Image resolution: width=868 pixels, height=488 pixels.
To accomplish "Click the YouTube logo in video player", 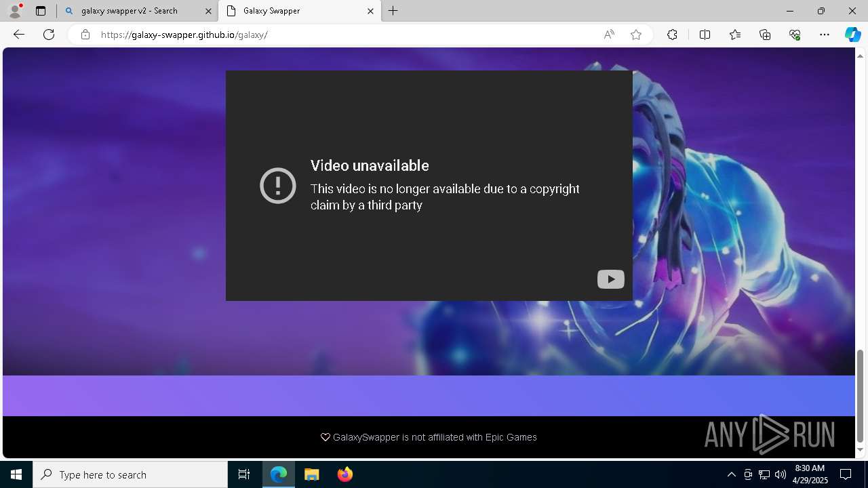I will pyautogui.click(x=610, y=279).
